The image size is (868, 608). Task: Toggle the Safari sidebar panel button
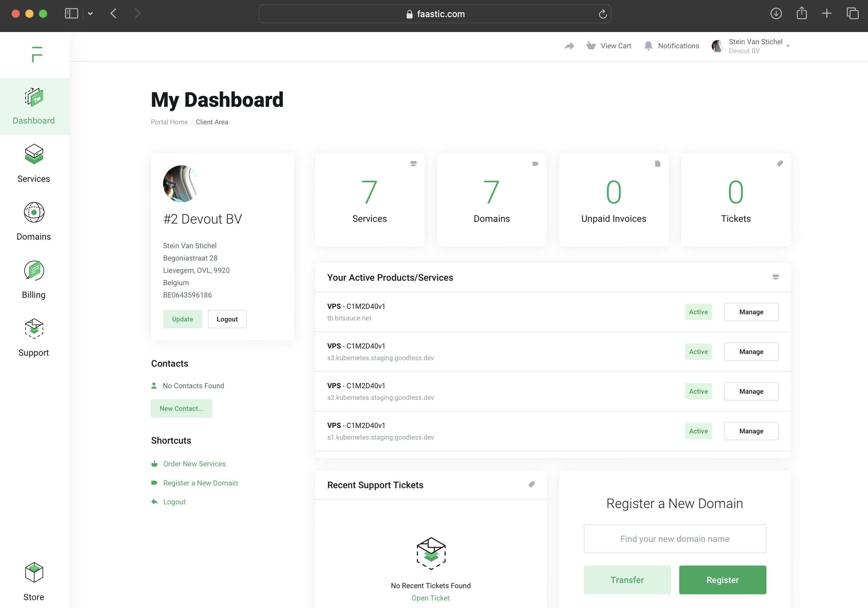[x=71, y=14]
